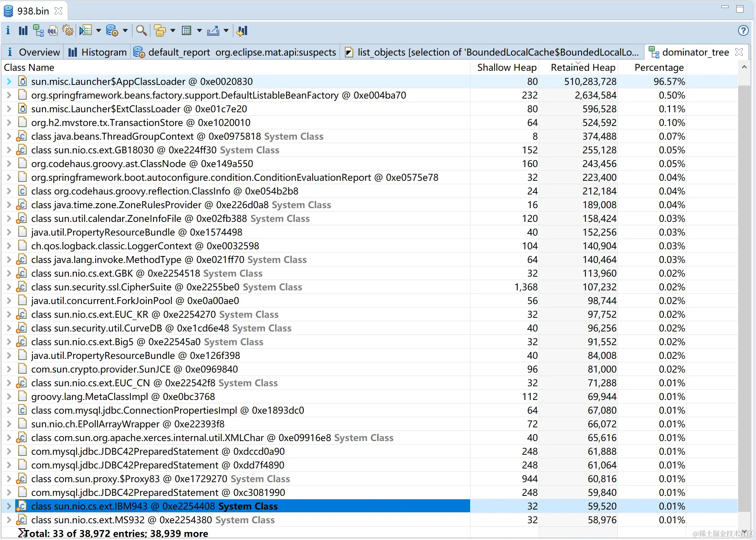Click the 96.57% percentage cell

[669, 81]
